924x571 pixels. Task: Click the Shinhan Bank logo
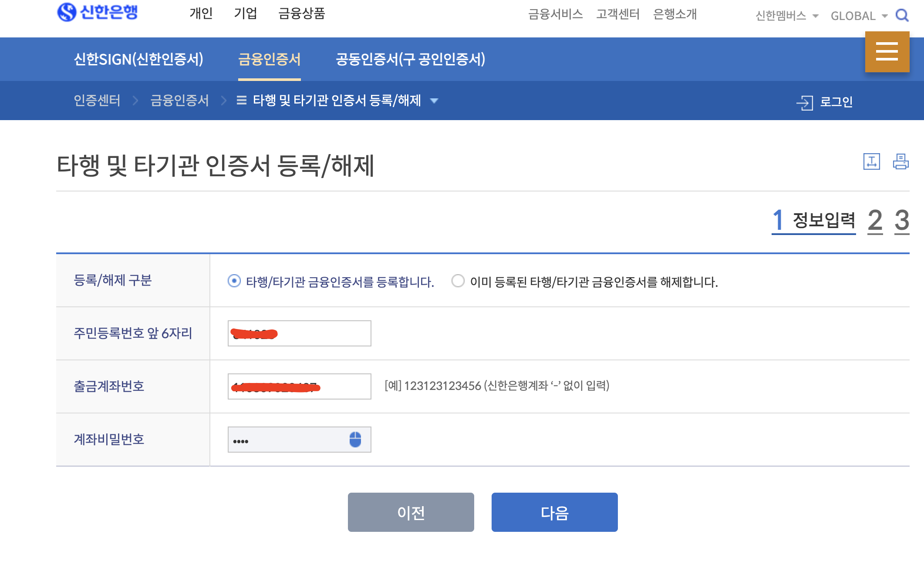tap(98, 12)
